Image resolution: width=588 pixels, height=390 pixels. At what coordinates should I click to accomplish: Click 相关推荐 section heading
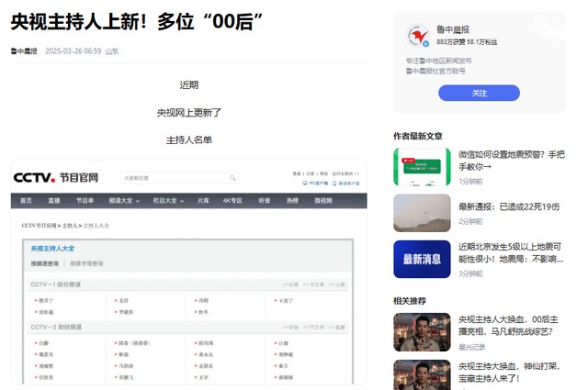[x=410, y=301]
